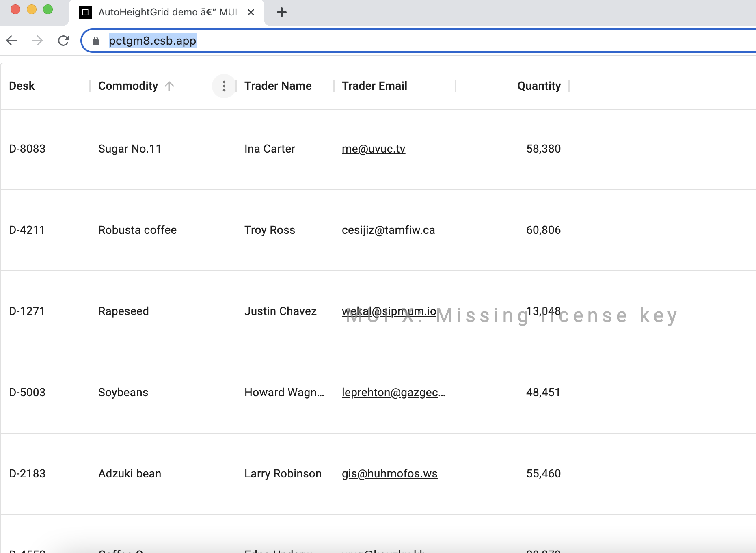Toggle sorting on the Trader Name column header
This screenshot has height=553, width=756.
coord(278,86)
